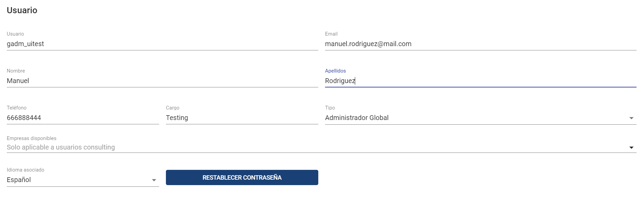Click the Usuario field containing gadm_uitest
Viewport: 644px width, 199px height.
click(162, 44)
